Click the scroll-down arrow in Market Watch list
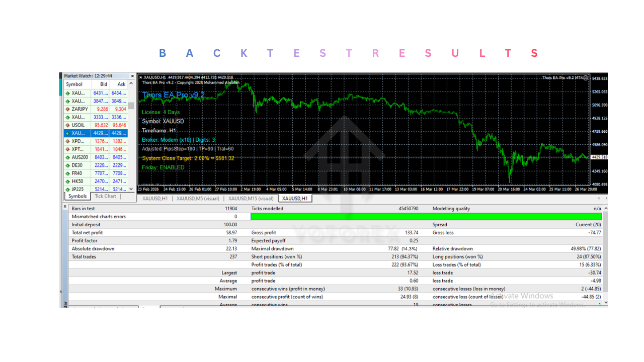644x362 pixels. [132, 190]
